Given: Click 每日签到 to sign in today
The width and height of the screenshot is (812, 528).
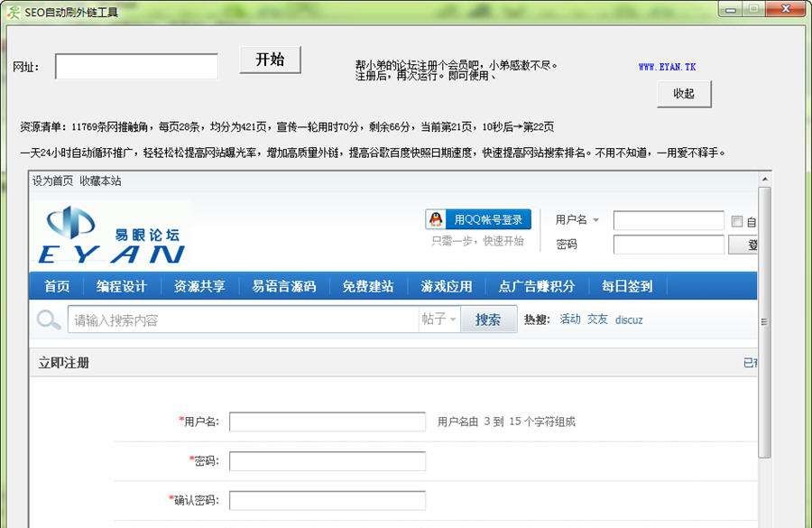Looking at the screenshot, I should [625, 285].
